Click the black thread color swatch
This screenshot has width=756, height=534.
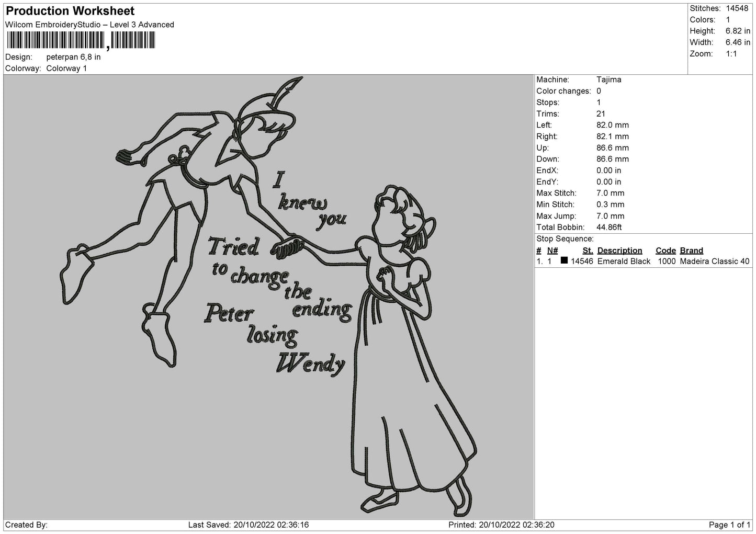click(x=564, y=261)
